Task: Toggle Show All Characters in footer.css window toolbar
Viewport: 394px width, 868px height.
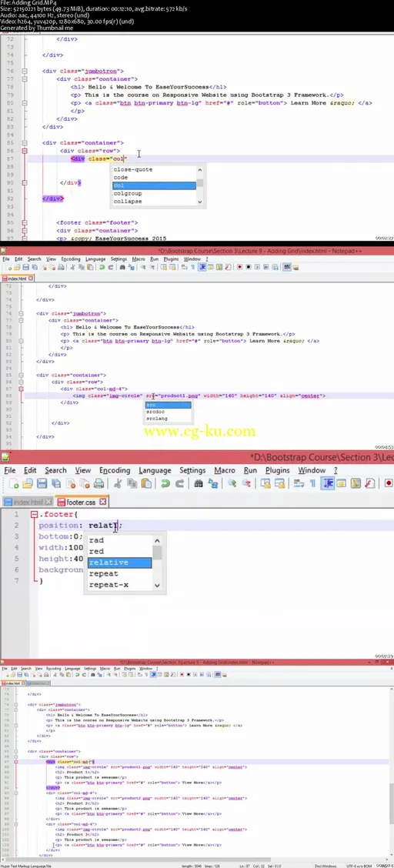Action: click(x=312, y=484)
